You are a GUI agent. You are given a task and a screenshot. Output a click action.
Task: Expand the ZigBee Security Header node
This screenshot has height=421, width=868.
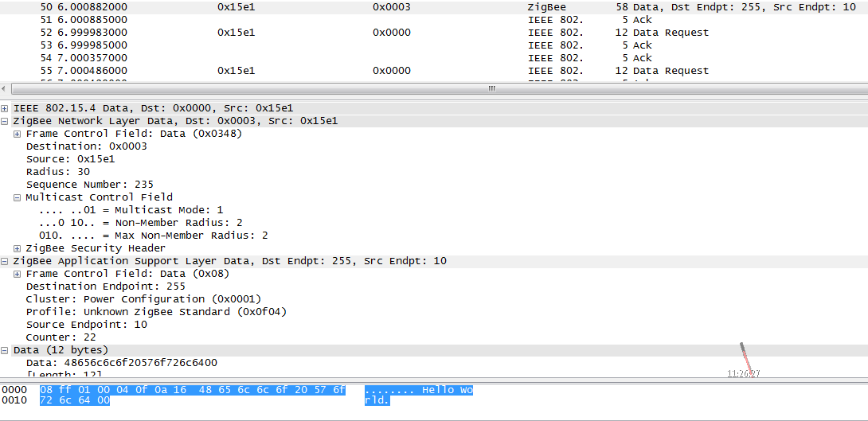(x=18, y=248)
